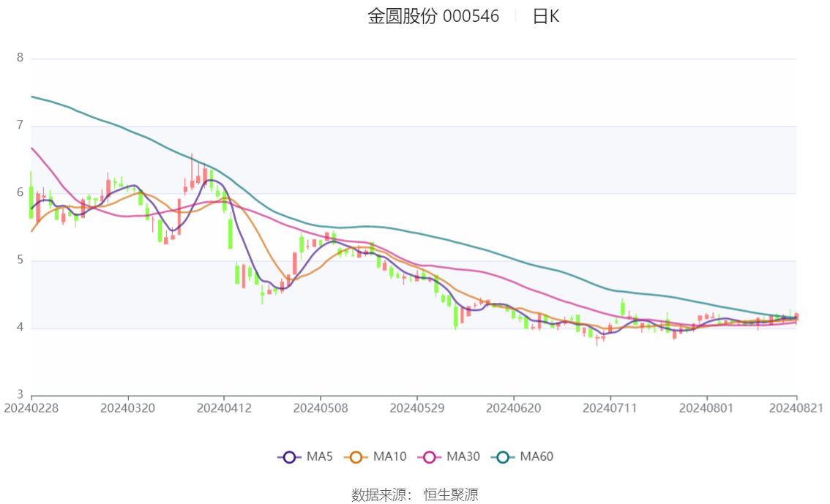The width and height of the screenshot is (830, 504).
Task: Toggle the MA10 legend series
Action: coord(375,456)
